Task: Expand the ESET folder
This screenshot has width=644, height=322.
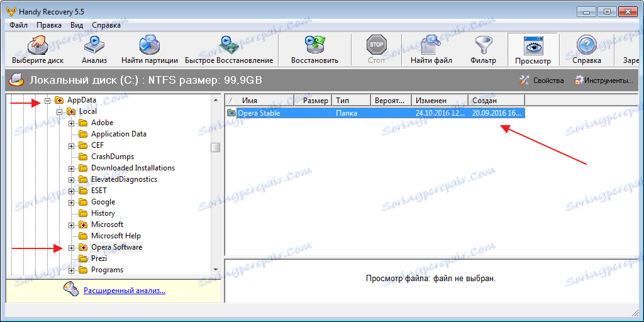Action: 71,191
